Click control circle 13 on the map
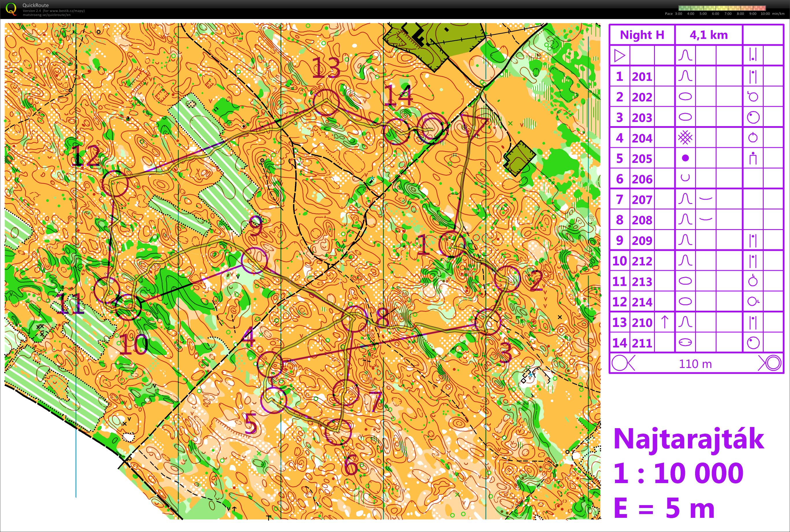Screen dimensions: 790x532 pyautogui.click(x=326, y=102)
